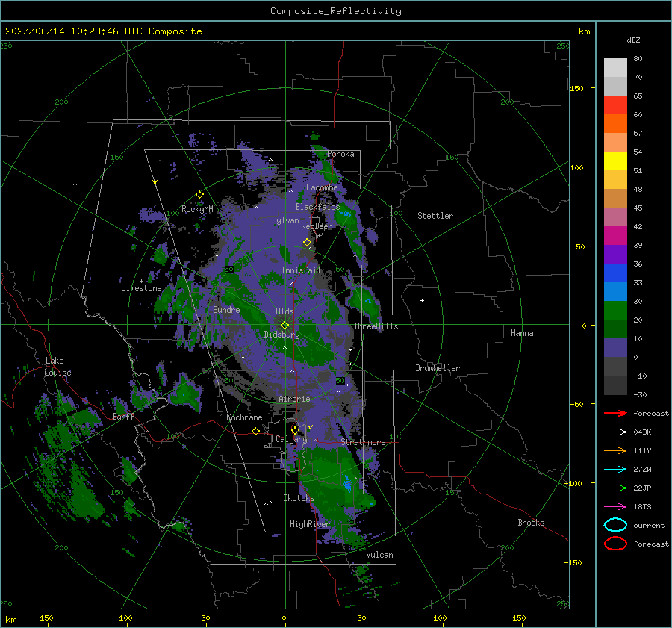The image size is (672, 628).
Task: Select the Cochrane label
Action: point(244,417)
